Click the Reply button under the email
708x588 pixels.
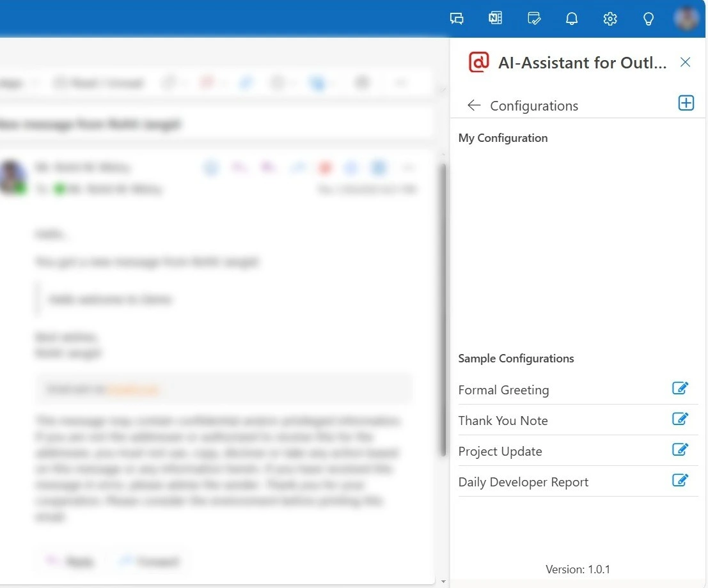(x=70, y=561)
